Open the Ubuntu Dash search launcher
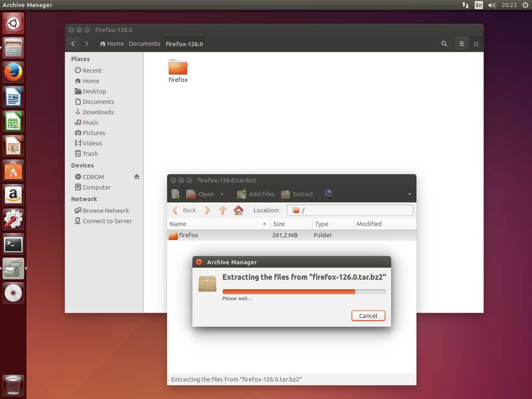Viewport: 532px width, 399px height. 13,23
